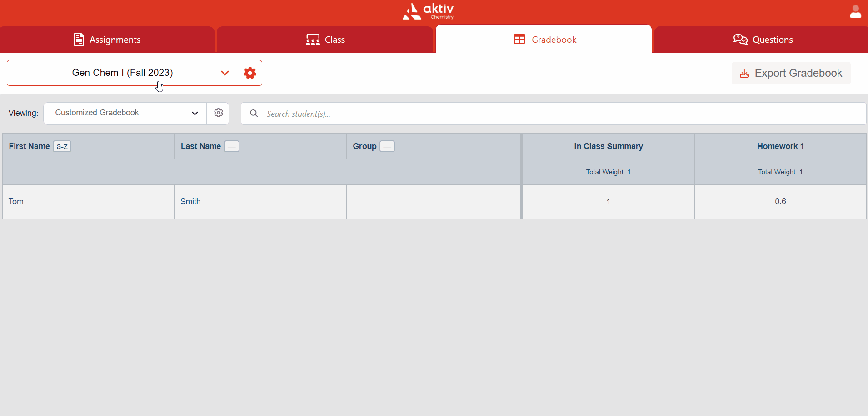This screenshot has width=868, height=416.
Task: Open class settings red gear icon
Action: coord(250,73)
